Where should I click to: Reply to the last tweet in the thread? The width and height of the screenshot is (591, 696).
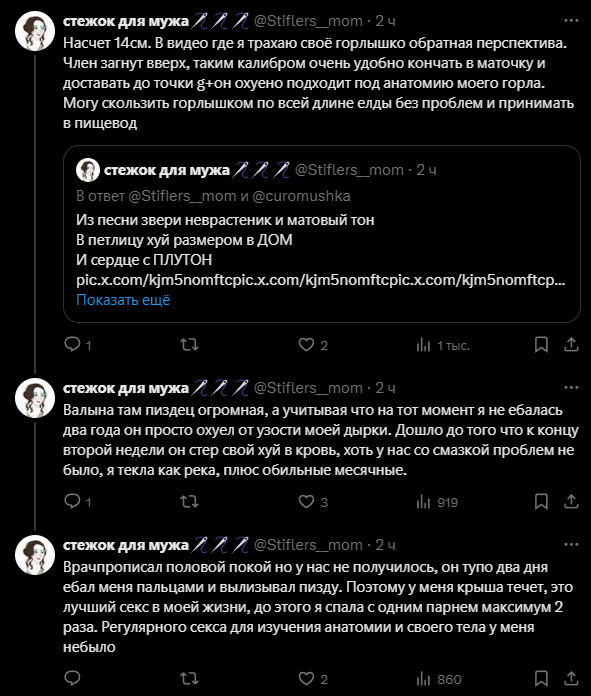[x=72, y=678]
